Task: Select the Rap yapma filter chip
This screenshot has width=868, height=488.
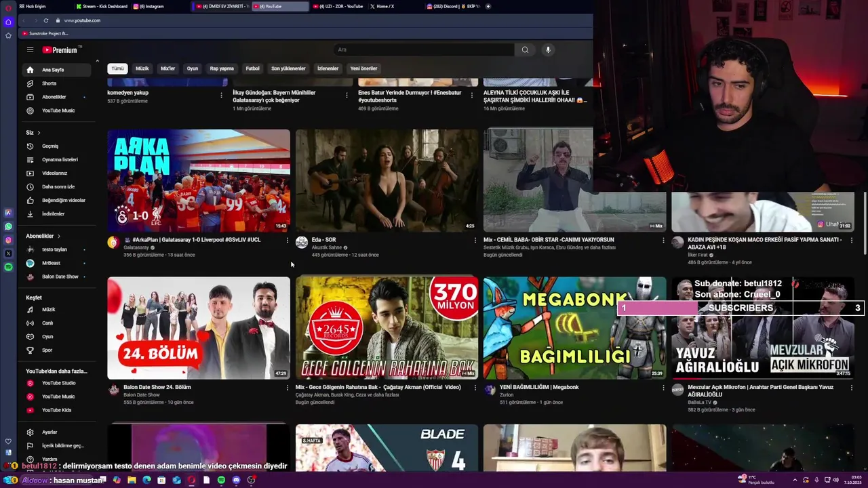Action: 222,68
